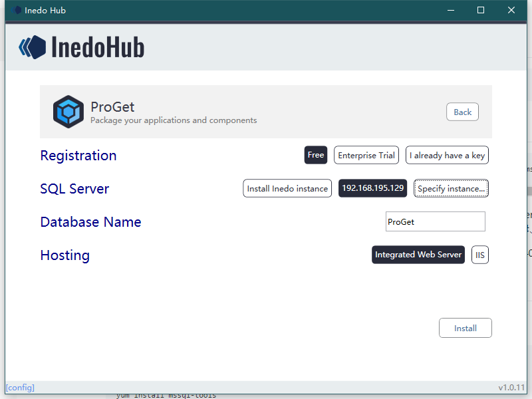The image size is (532, 399).
Task: Click the Database Name label
Action: 90,222
